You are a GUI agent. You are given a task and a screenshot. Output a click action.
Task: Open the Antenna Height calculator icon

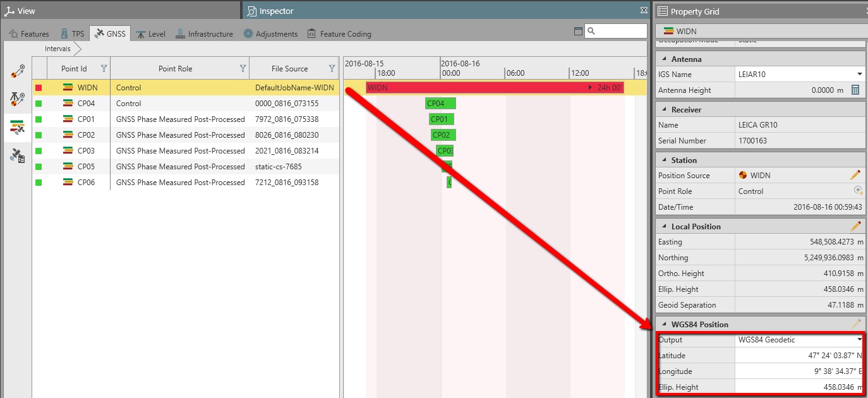(x=855, y=90)
